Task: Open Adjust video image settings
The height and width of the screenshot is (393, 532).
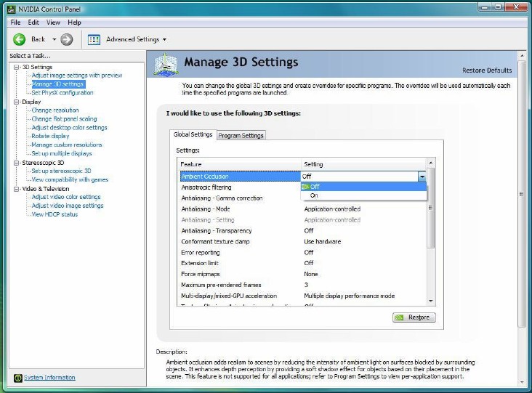Action: (x=67, y=206)
